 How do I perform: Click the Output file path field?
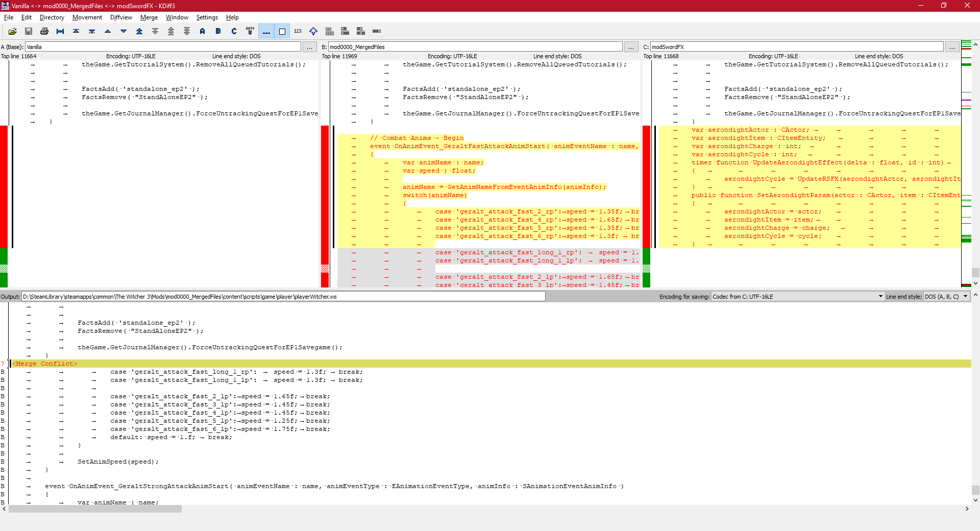pyautogui.click(x=283, y=297)
